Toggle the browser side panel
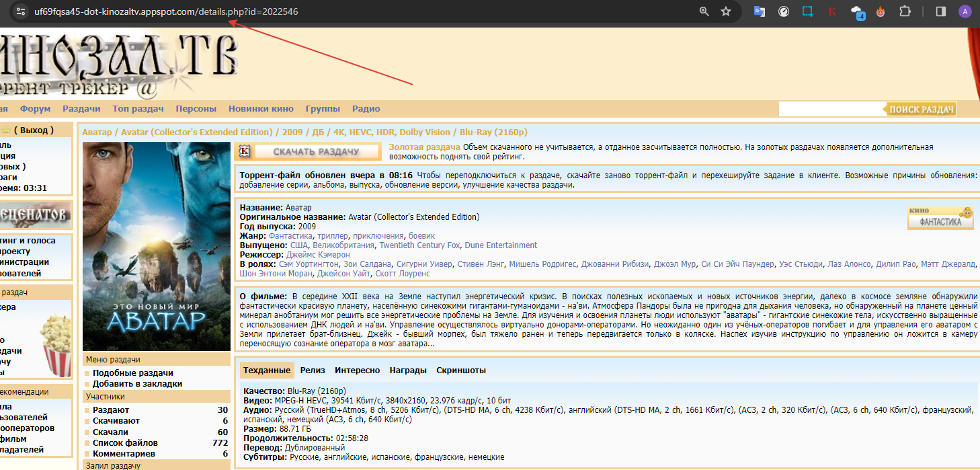 tap(941, 11)
